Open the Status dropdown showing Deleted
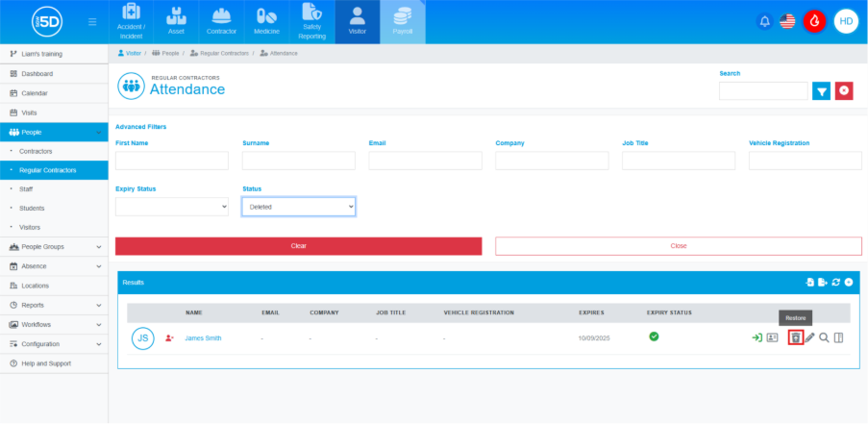The width and height of the screenshot is (868, 424). pyautogui.click(x=298, y=207)
